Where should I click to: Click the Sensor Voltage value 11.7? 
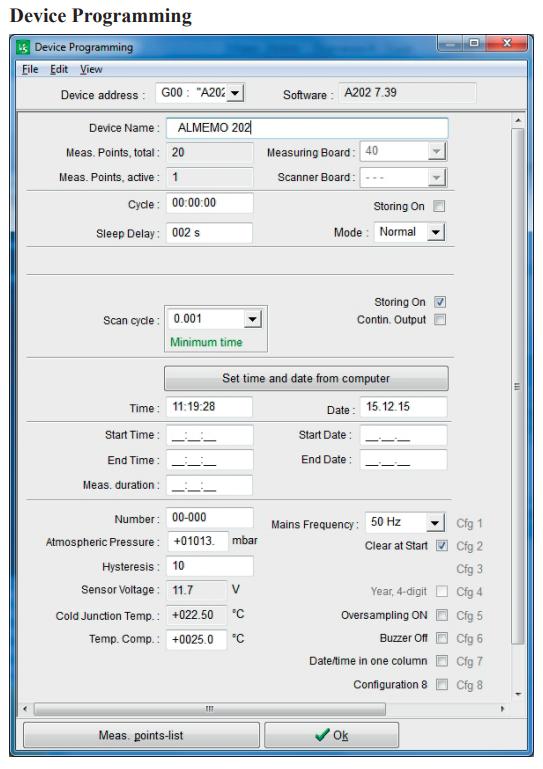(x=197, y=590)
